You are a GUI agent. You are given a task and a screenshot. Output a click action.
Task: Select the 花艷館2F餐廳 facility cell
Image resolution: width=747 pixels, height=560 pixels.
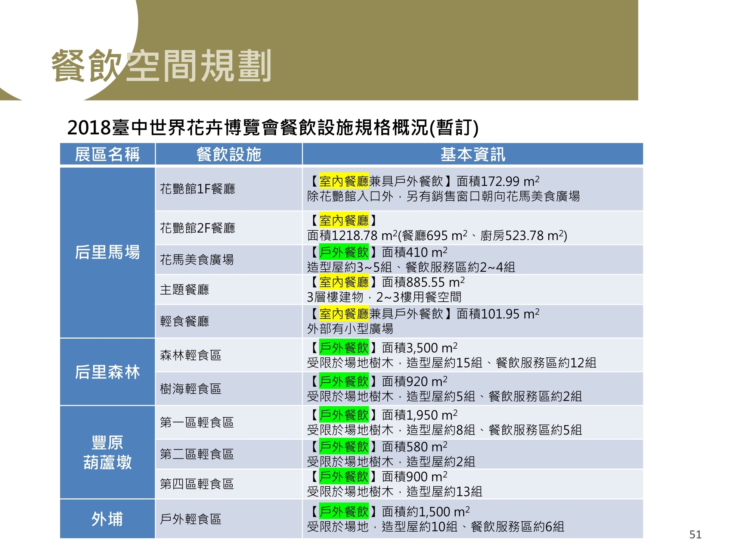(198, 228)
